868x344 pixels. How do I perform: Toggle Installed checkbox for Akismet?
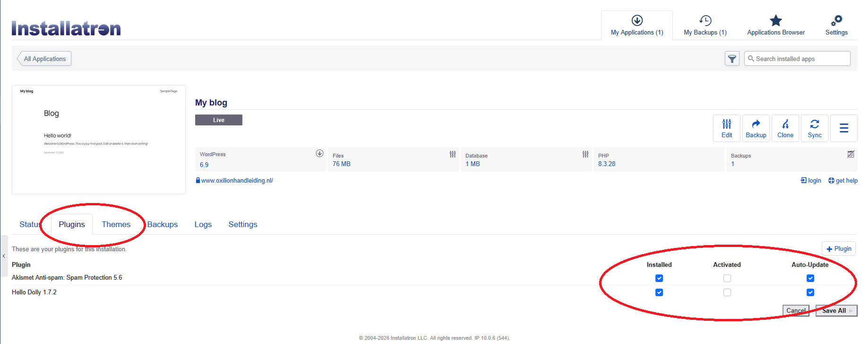coord(659,278)
